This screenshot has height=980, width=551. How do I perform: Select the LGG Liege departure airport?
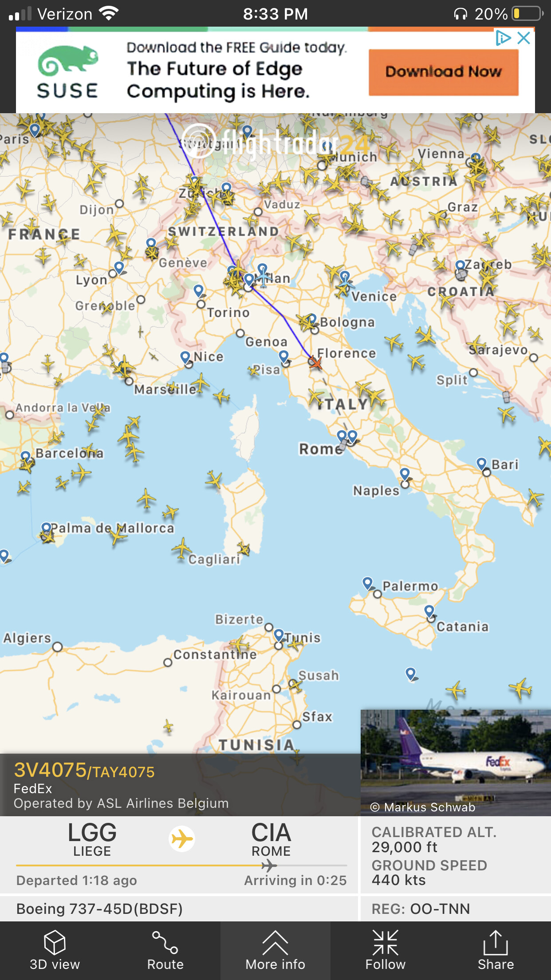coord(92,839)
